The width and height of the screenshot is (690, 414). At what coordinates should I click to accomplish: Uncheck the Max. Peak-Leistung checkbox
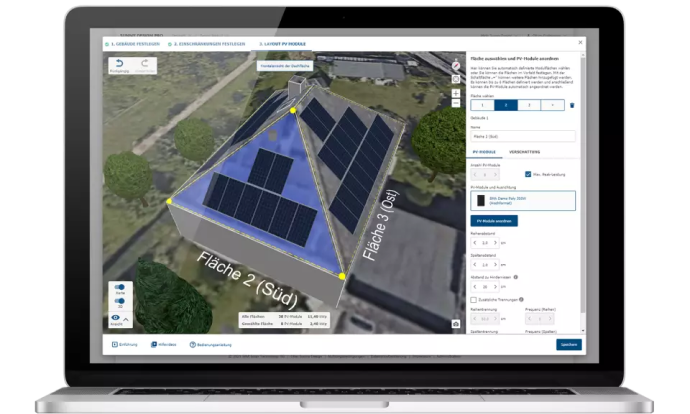coord(528,174)
